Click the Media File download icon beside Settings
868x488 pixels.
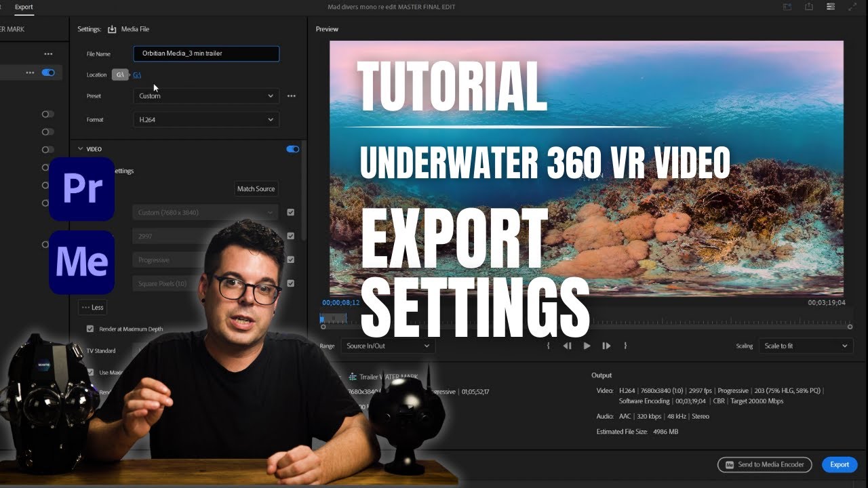click(113, 29)
